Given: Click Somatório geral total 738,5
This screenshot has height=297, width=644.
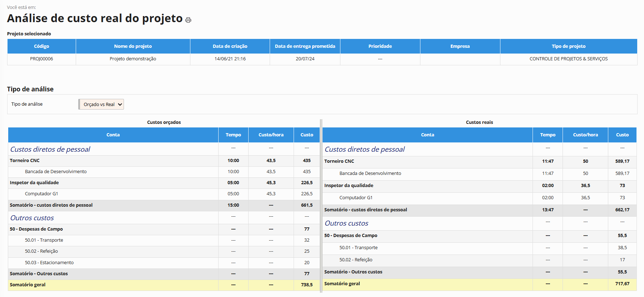Looking at the screenshot, I should [x=306, y=285].
